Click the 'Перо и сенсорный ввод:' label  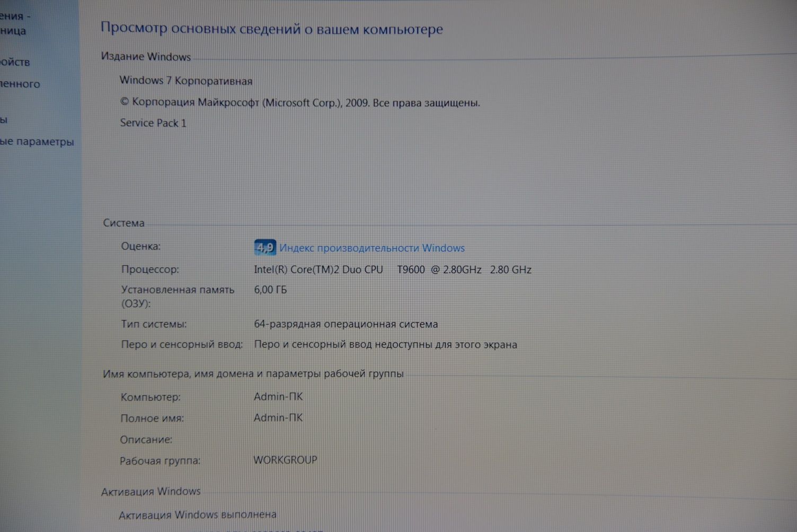(182, 344)
